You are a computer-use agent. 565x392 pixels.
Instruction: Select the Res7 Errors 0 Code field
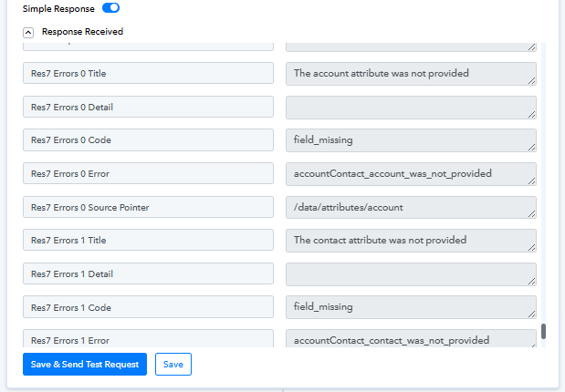(x=148, y=140)
